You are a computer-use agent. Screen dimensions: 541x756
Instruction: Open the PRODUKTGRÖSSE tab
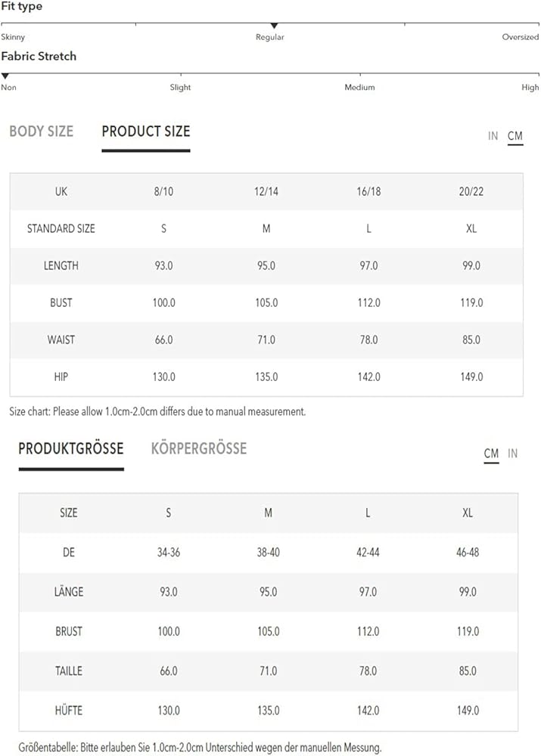coord(71,449)
